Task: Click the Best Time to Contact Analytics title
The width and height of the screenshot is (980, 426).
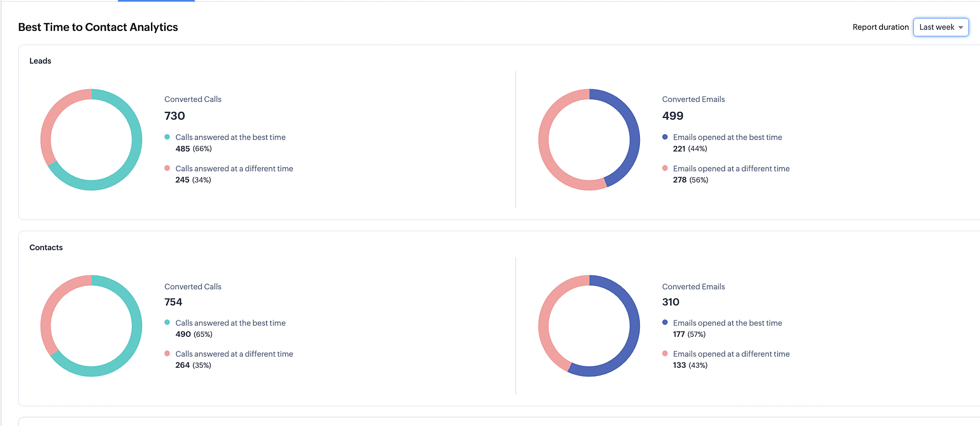Action: pos(98,27)
